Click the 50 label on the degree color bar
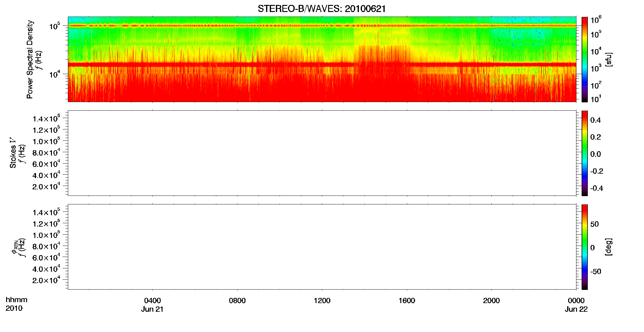The width and height of the screenshot is (644, 332). point(595,224)
